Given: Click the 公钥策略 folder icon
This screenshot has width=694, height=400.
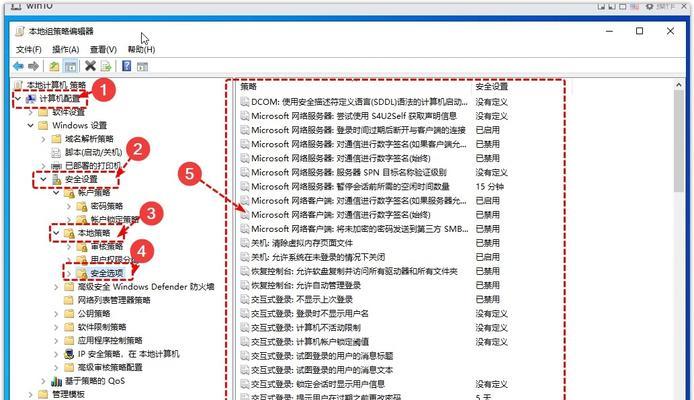Looking at the screenshot, I should pos(69,314).
